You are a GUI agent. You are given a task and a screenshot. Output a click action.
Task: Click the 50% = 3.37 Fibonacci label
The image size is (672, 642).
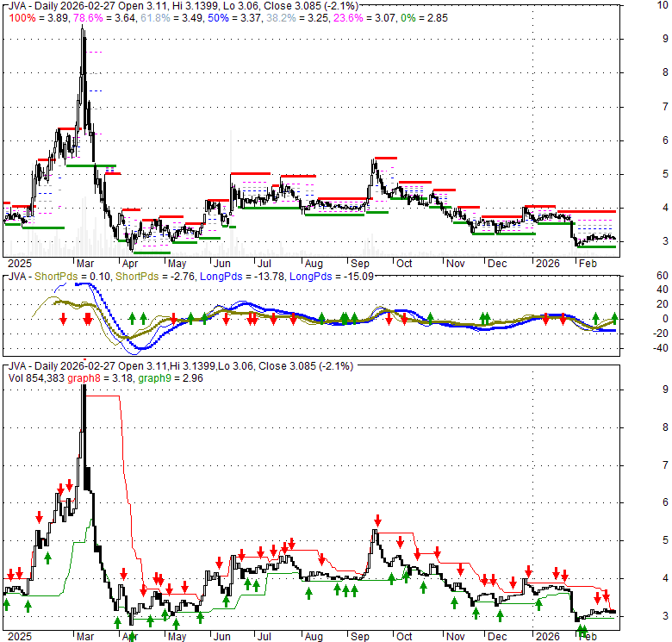click(x=234, y=18)
